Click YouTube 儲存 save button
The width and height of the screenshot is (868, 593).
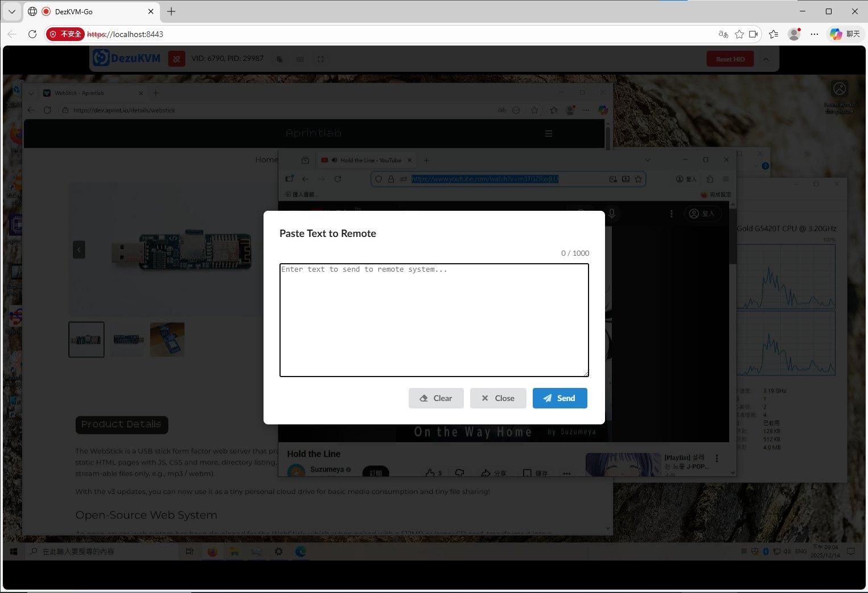click(535, 473)
